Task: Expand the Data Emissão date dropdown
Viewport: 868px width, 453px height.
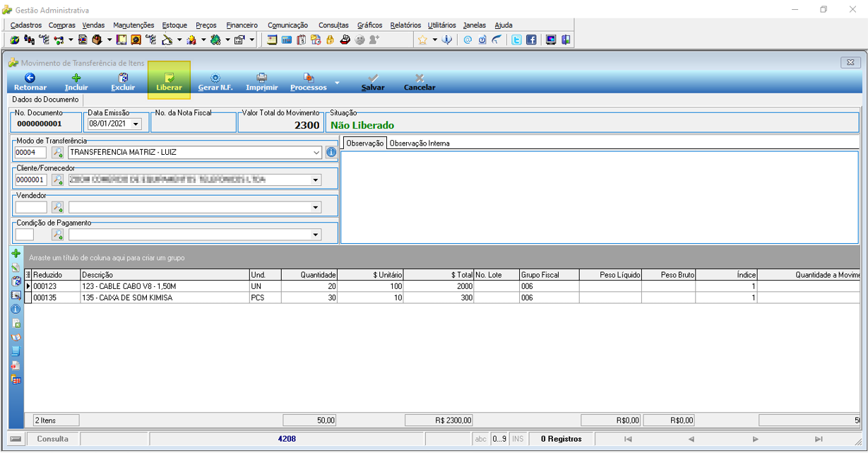Action: click(136, 124)
